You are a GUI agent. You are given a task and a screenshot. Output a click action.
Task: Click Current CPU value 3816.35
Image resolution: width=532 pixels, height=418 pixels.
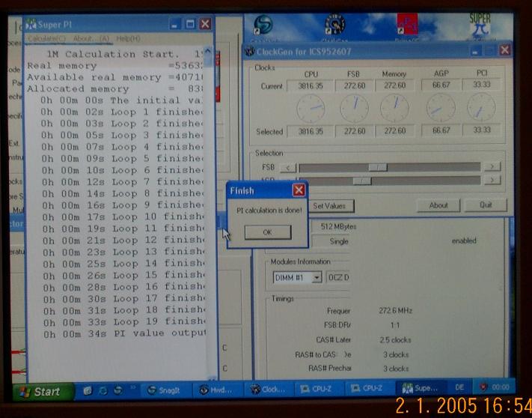tap(310, 86)
